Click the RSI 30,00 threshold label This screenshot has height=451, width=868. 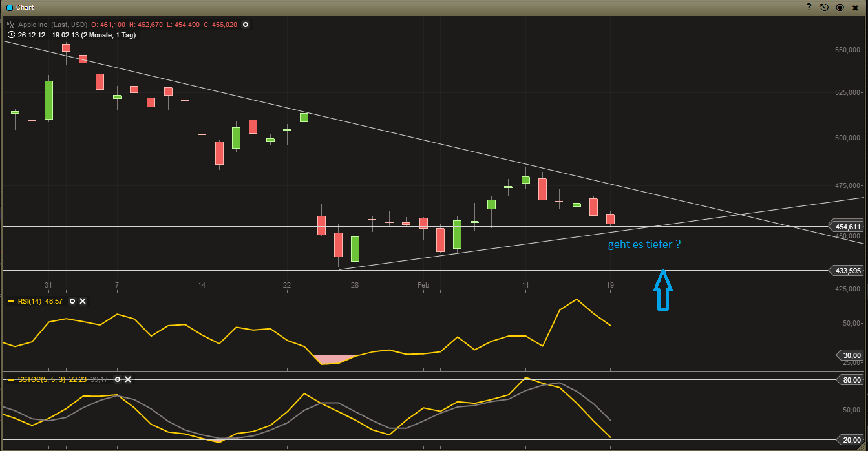[851, 355]
